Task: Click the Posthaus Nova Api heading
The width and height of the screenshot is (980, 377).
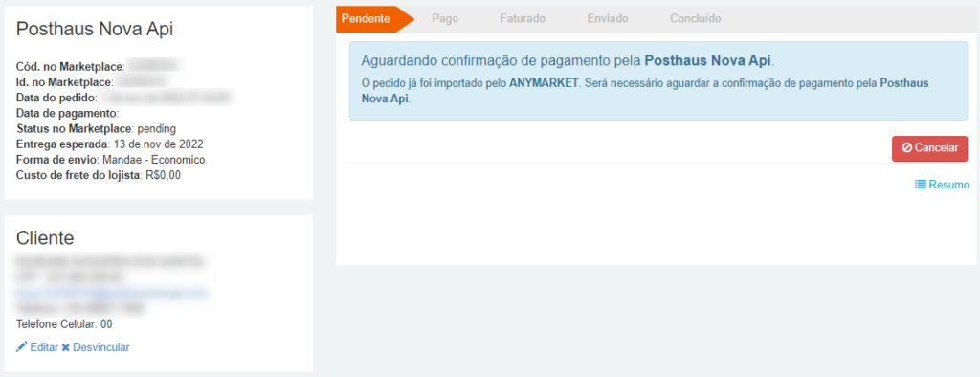Action: (x=95, y=29)
